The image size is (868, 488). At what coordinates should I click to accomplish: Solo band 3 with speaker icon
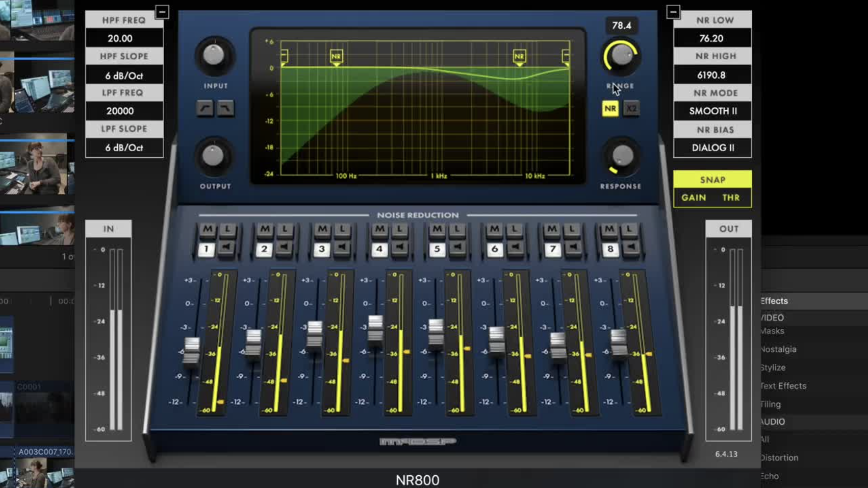point(342,248)
